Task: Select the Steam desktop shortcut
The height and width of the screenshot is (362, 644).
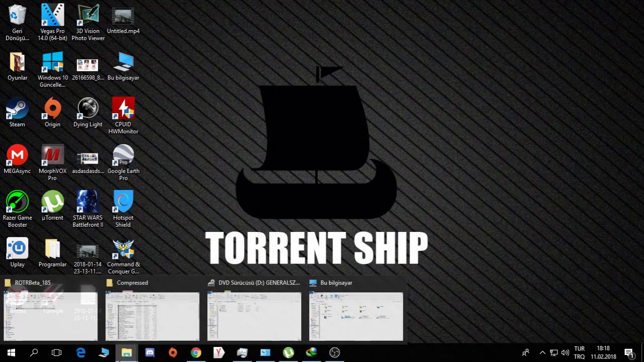Action: coord(17,113)
